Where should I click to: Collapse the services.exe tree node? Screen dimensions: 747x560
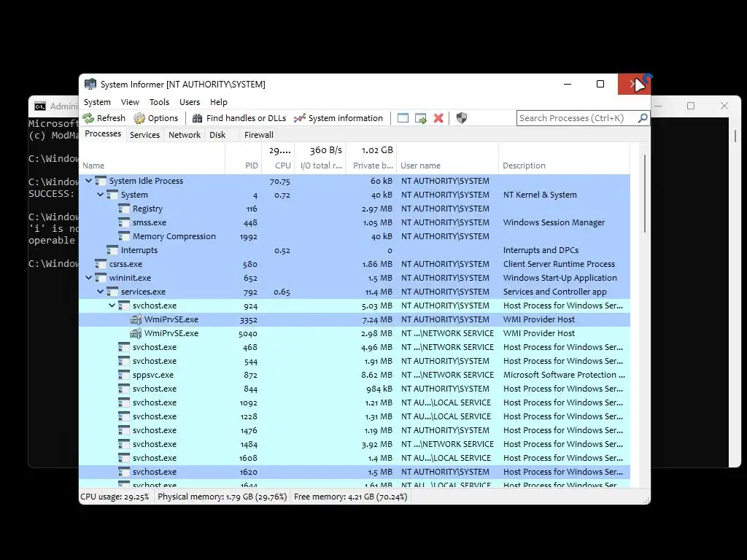(100, 291)
